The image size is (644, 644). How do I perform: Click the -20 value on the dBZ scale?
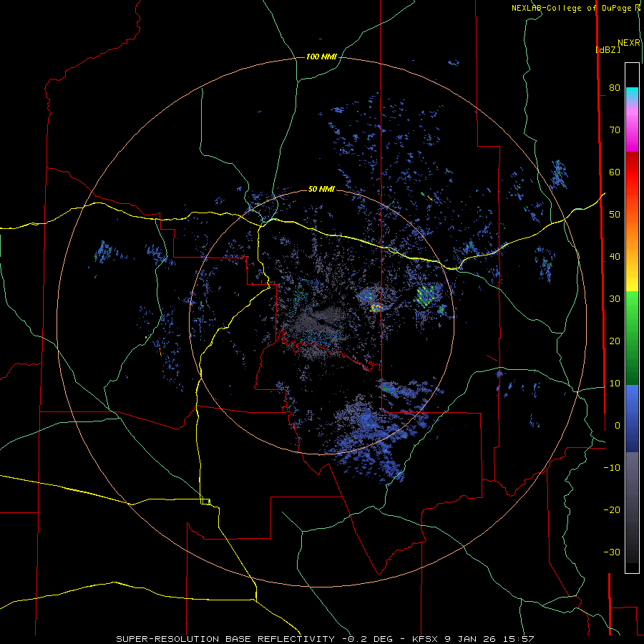pyautogui.click(x=612, y=509)
